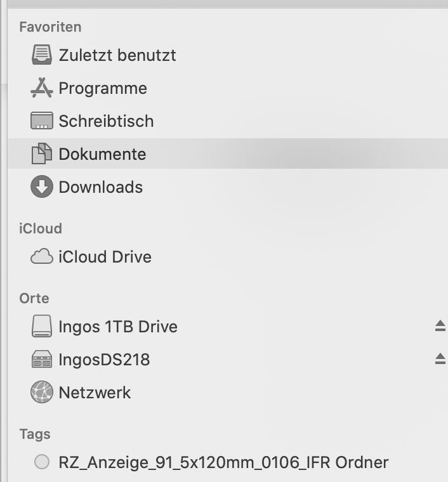Click the Programme applications icon
448x482 pixels.
(42, 88)
